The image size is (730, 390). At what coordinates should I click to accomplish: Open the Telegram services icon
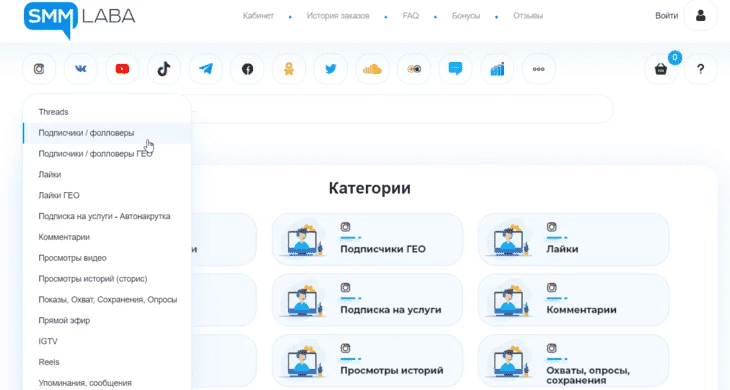pos(205,69)
